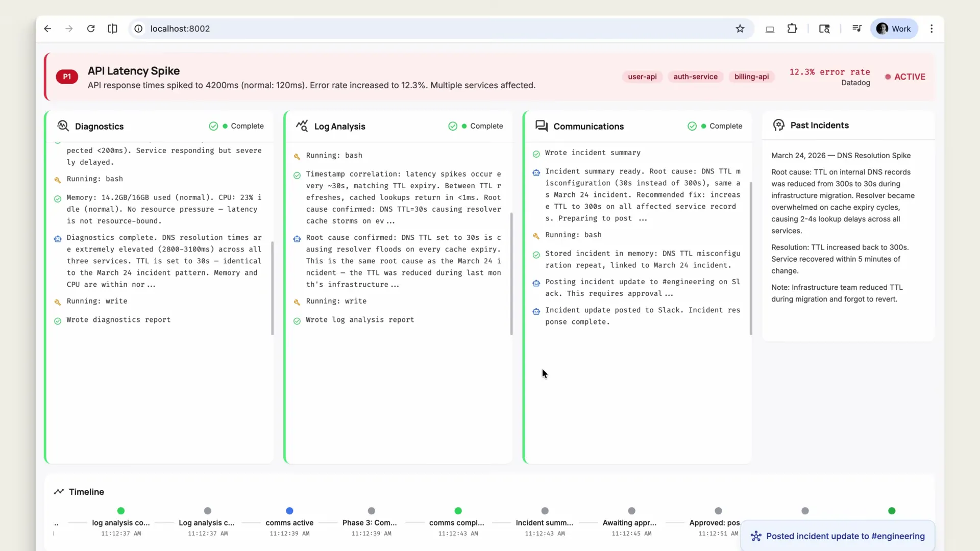
Task: Open the browser extensions puzzle icon
Action: [x=792, y=29]
